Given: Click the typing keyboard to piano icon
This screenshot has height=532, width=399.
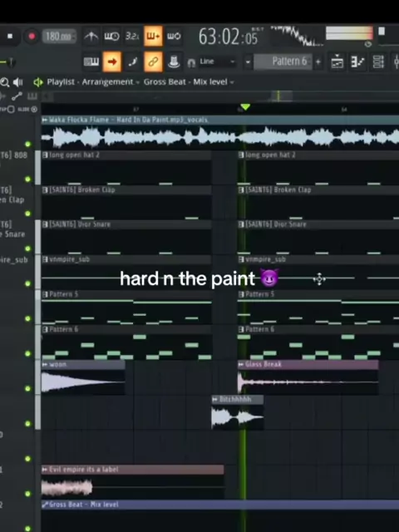Looking at the screenshot, I should pyautogui.click(x=91, y=62).
